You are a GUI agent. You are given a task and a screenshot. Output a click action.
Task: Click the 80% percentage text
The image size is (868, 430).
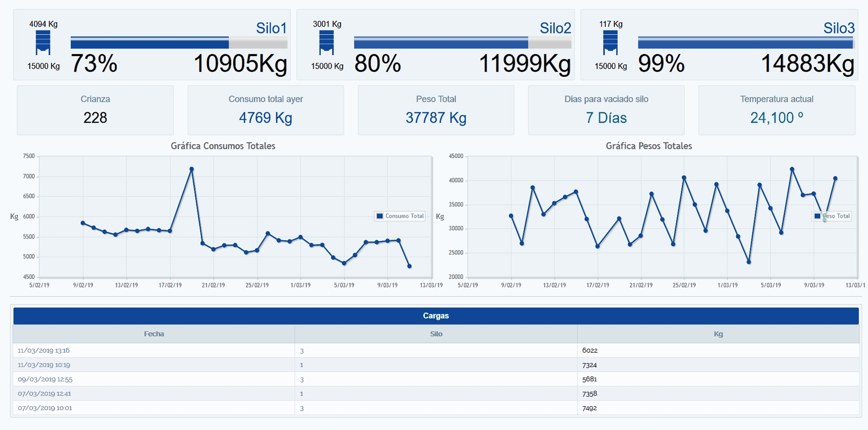[378, 63]
